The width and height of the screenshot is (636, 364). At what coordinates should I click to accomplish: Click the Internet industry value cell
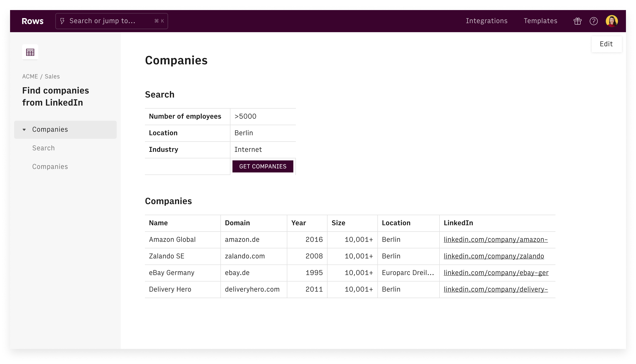pyautogui.click(x=263, y=150)
